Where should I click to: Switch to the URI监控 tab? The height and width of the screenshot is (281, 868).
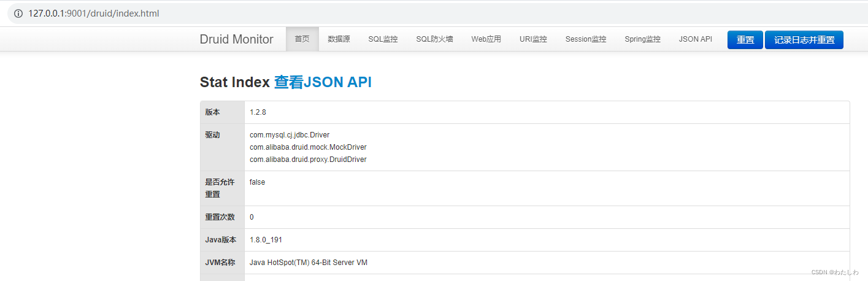coord(533,39)
